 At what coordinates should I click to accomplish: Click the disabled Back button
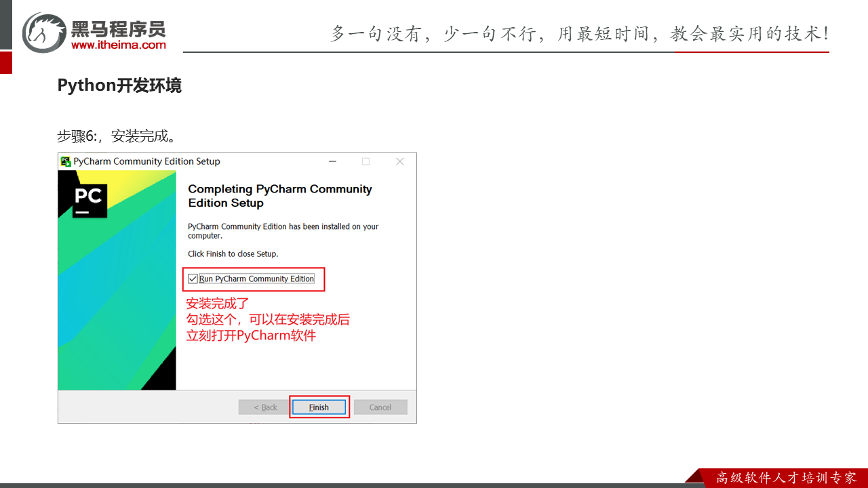pos(265,407)
